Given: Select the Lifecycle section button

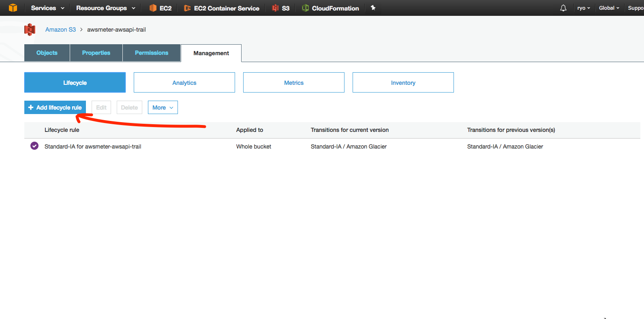Looking at the screenshot, I should point(75,82).
